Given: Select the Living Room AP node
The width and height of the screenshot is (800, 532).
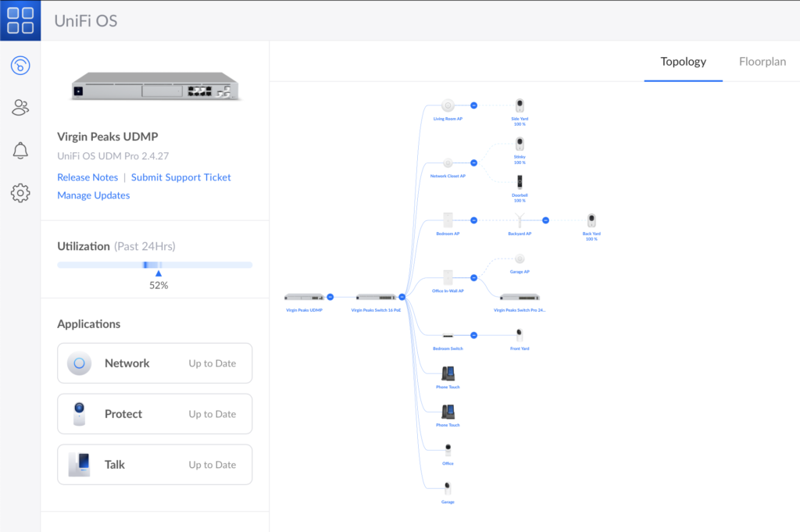Looking at the screenshot, I should (448, 105).
